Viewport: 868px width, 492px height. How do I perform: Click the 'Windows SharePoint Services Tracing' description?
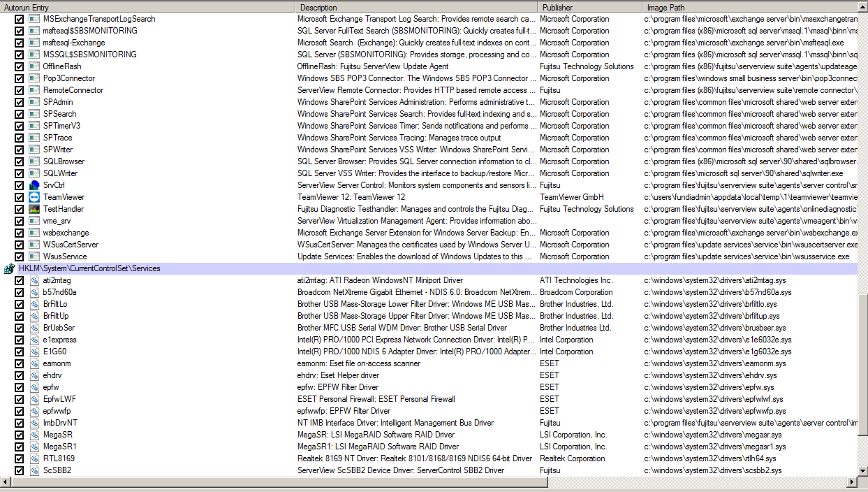[399, 138]
